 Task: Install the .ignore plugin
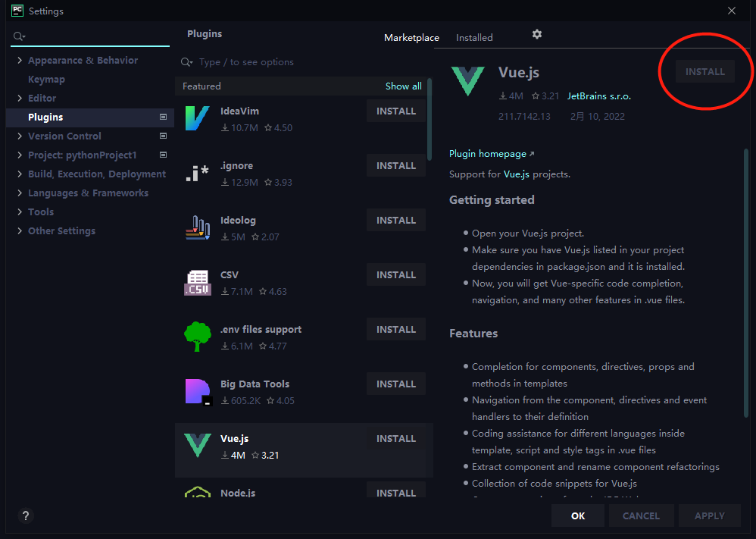pos(396,165)
